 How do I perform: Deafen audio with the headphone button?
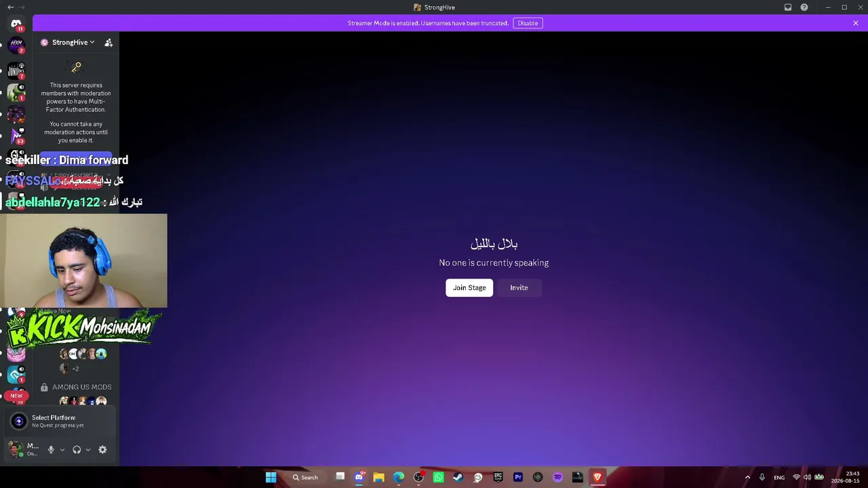77,449
